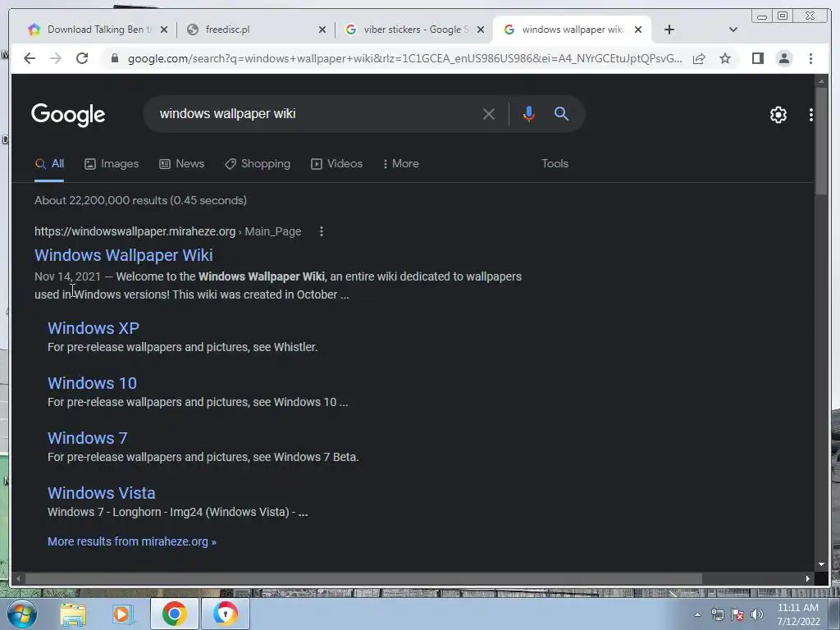Close the freedisc.pl tab
The image size is (840, 630).
(x=322, y=30)
